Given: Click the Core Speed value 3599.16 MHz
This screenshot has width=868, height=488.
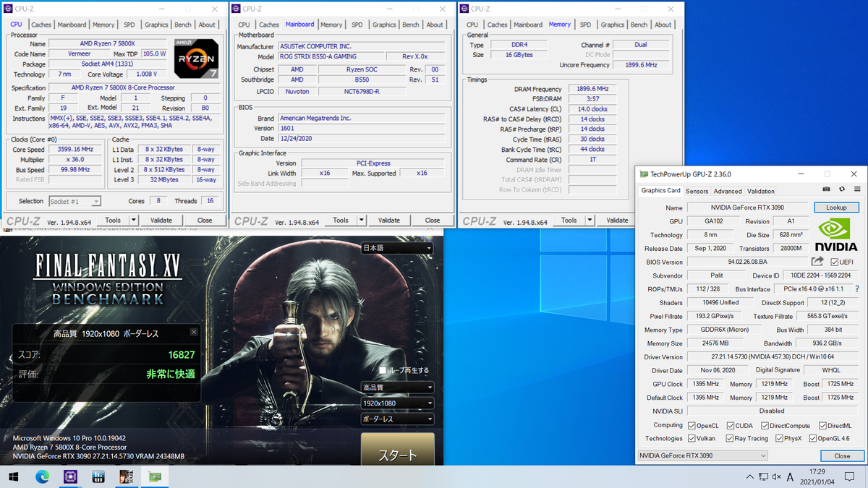Looking at the screenshot, I should tap(77, 149).
